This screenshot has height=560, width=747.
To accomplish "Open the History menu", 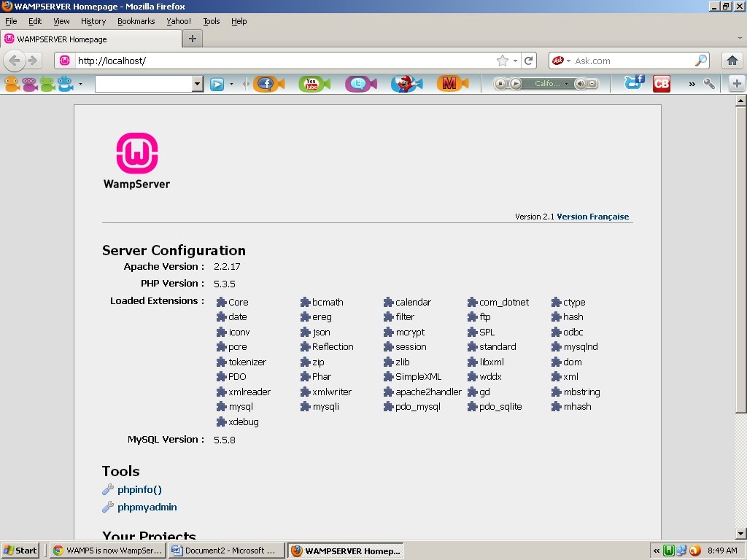I will [93, 21].
